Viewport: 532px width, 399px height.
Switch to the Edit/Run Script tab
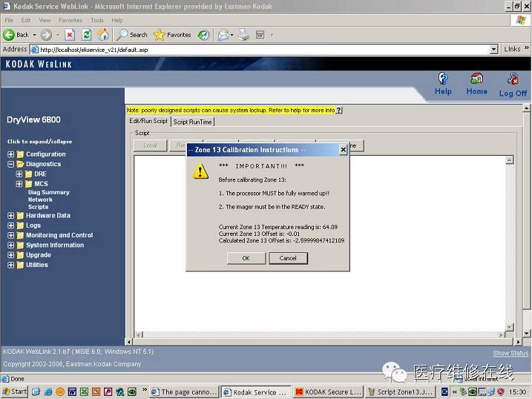pyautogui.click(x=148, y=121)
